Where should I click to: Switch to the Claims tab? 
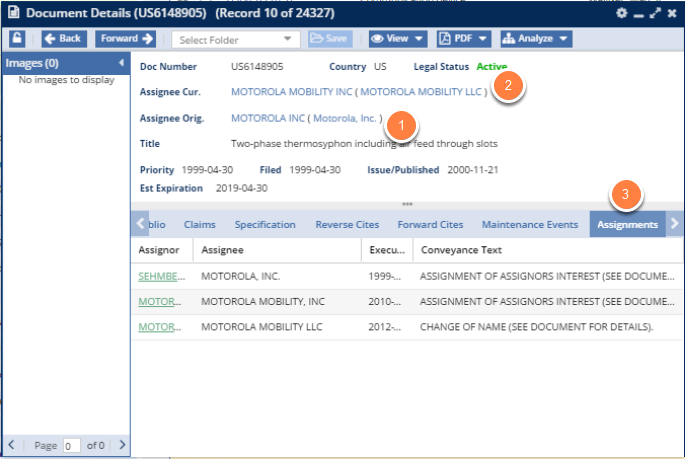pyautogui.click(x=200, y=224)
